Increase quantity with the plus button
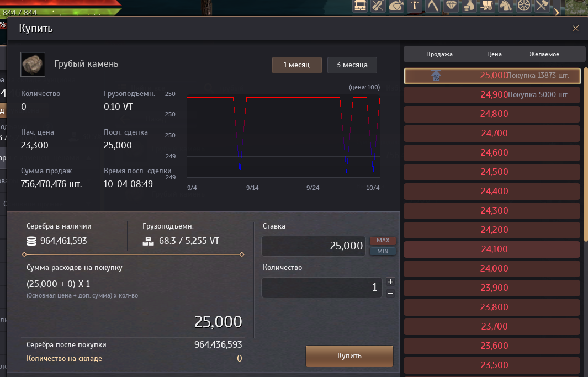Viewport: 588px width, 377px height. [x=390, y=282]
